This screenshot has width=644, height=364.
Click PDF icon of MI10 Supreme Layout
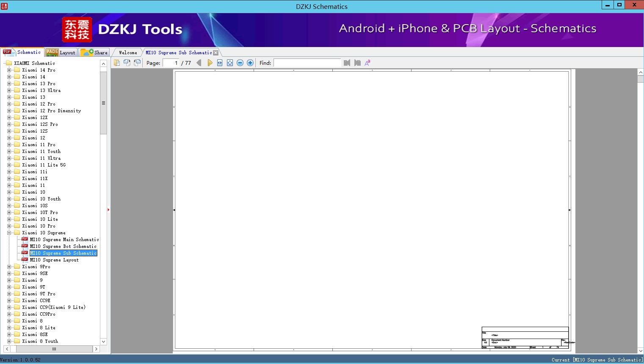tap(25, 259)
